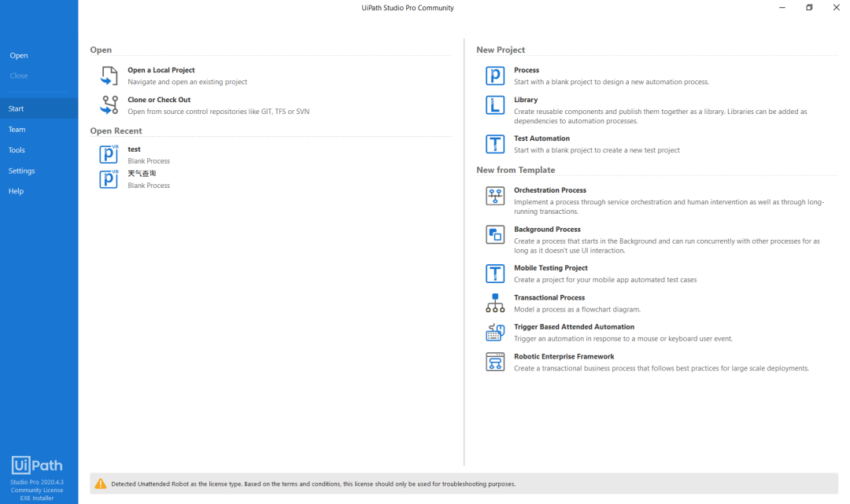Click the Transactional Process flowchart icon
The width and height of the screenshot is (850, 504).
pos(495,304)
